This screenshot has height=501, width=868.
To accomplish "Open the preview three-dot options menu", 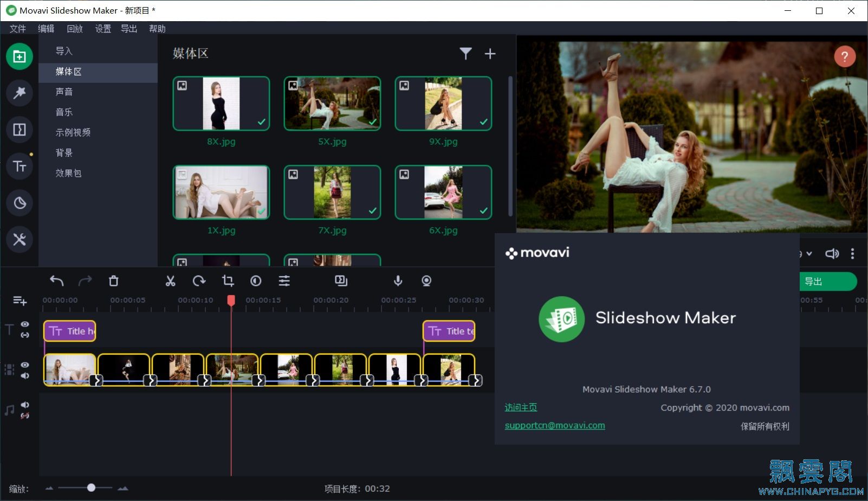I will coord(852,254).
